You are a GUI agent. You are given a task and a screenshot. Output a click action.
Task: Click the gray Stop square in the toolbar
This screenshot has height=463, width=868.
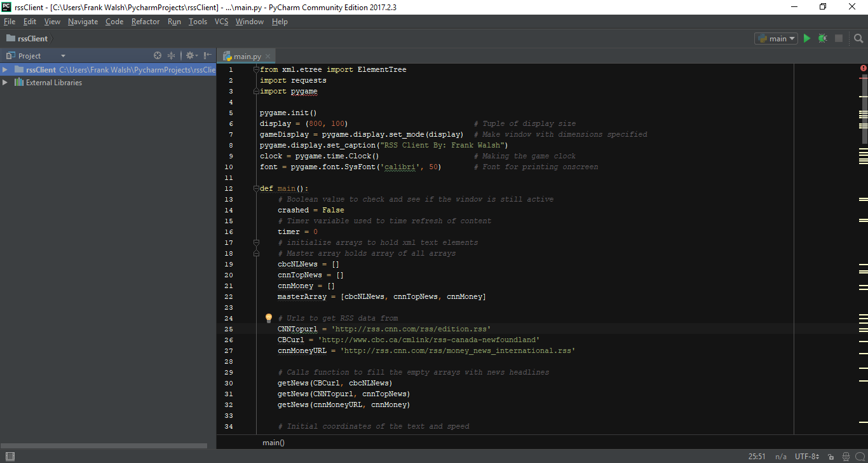pyautogui.click(x=839, y=39)
